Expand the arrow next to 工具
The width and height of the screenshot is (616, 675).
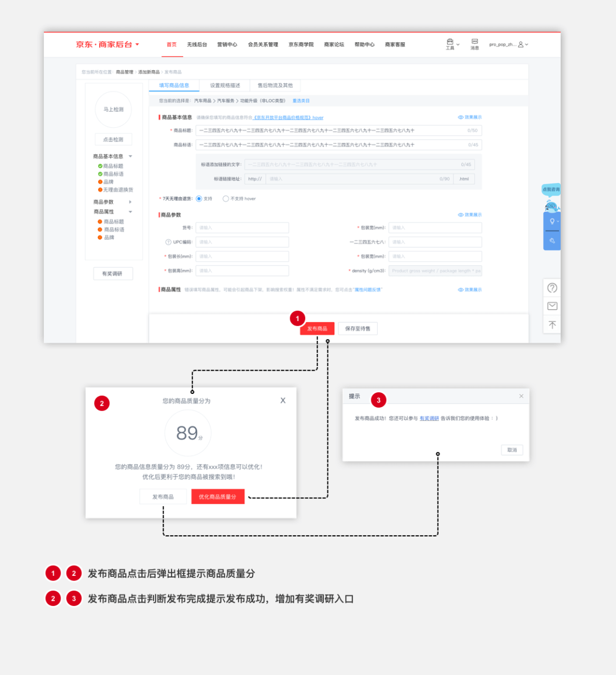(x=458, y=44)
